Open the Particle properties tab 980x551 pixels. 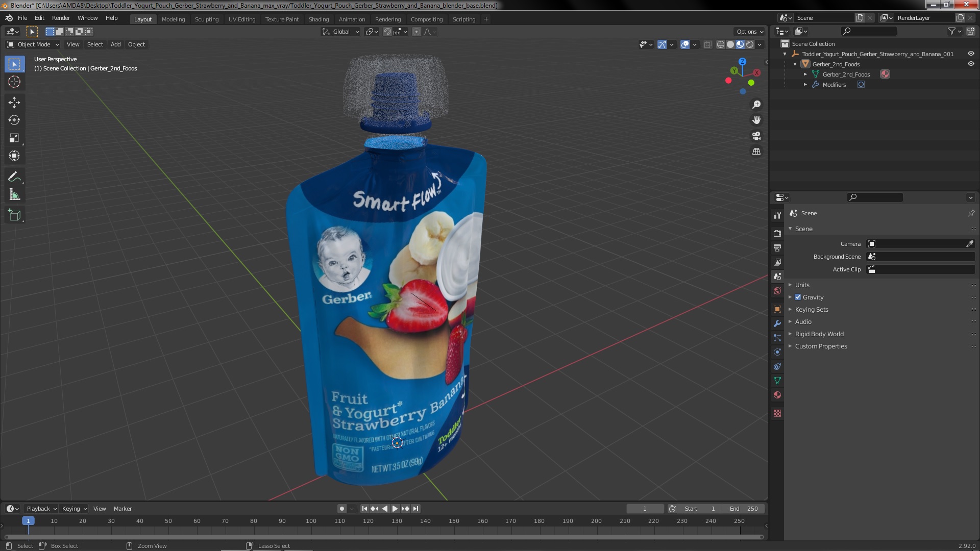pos(777,338)
